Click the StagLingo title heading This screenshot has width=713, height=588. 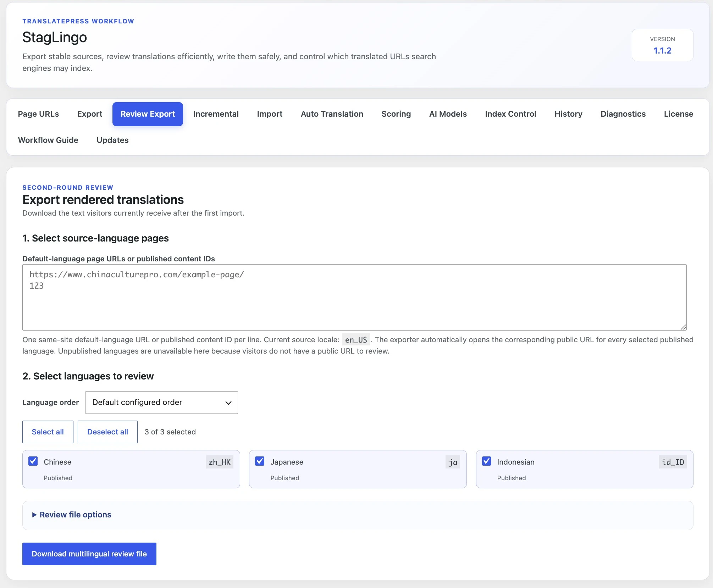(x=55, y=37)
